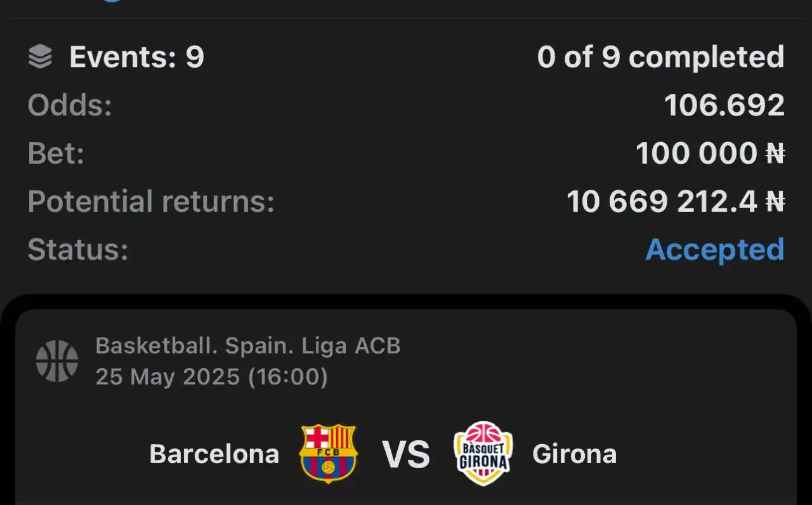Select the Events: 9 label
The height and width of the screenshot is (505, 812).
(x=137, y=57)
